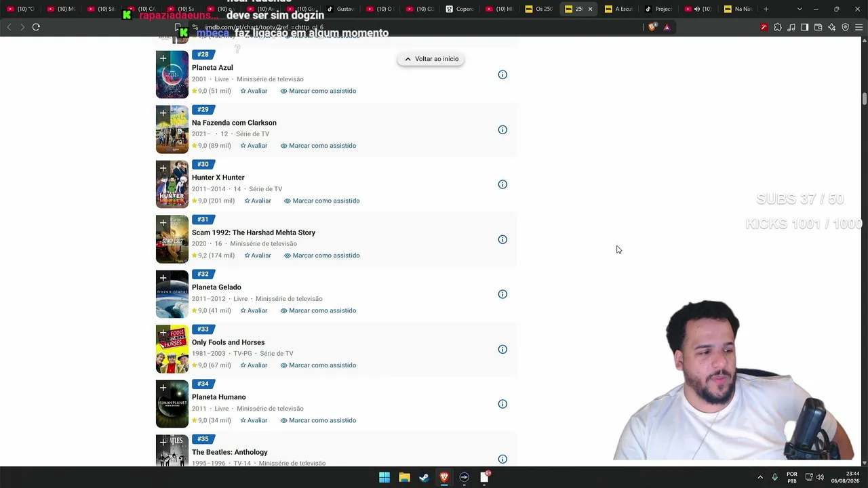Screen dimensions: 868x488
Task: Mark Only Fools and Horses as watched
Action: click(318, 365)
